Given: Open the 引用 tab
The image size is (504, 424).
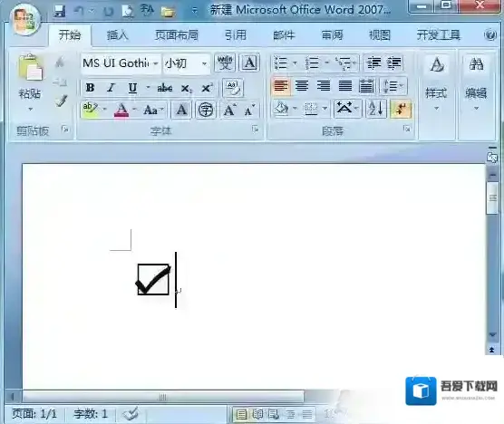Looking at the screenshot, I should click(x=236, y=34).
